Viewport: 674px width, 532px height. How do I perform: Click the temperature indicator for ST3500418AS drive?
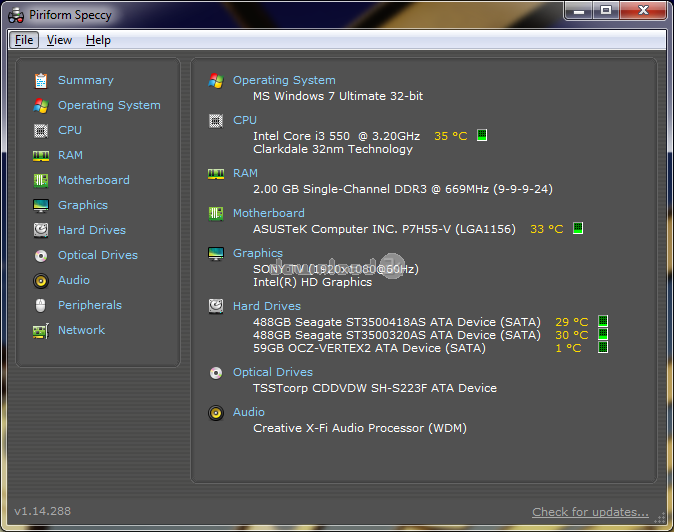point(603,321)
